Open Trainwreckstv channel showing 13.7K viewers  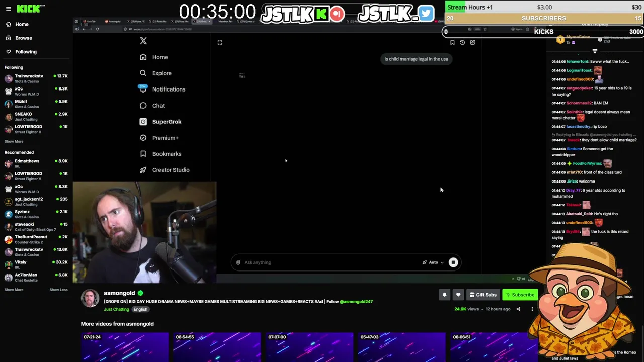pos(36,78)
